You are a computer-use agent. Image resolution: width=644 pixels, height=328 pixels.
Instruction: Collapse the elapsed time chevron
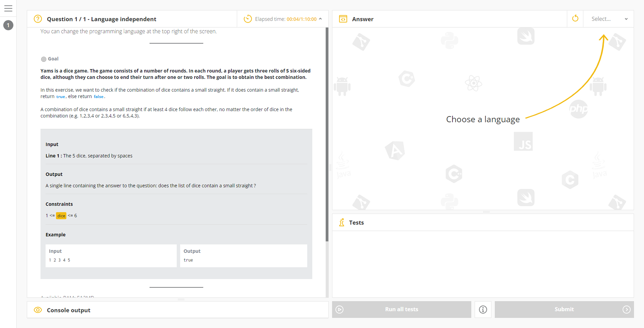(x=320, y=19)
